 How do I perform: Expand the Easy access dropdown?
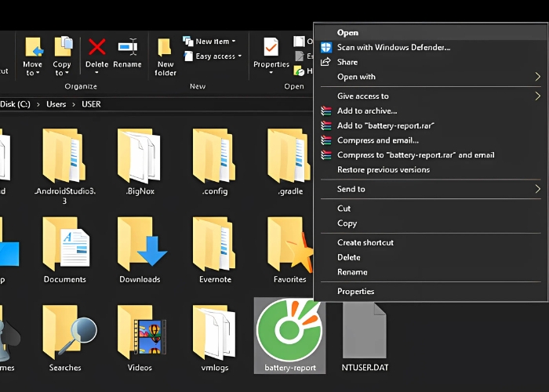click(214, 56)
